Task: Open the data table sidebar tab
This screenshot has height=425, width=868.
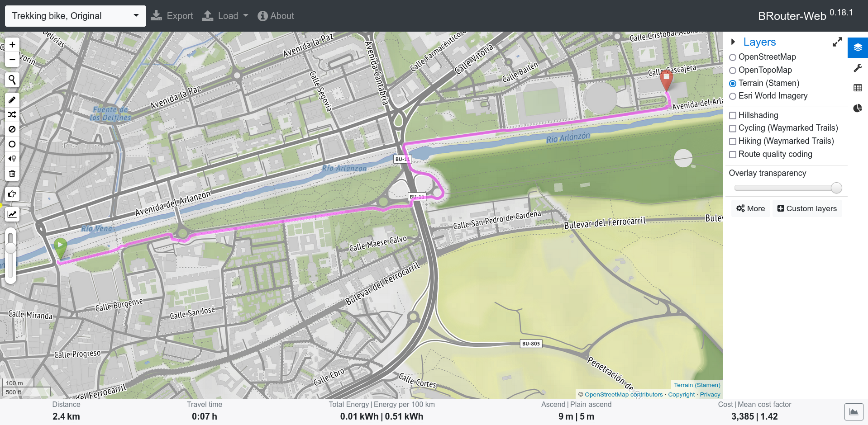Action: 858,88
